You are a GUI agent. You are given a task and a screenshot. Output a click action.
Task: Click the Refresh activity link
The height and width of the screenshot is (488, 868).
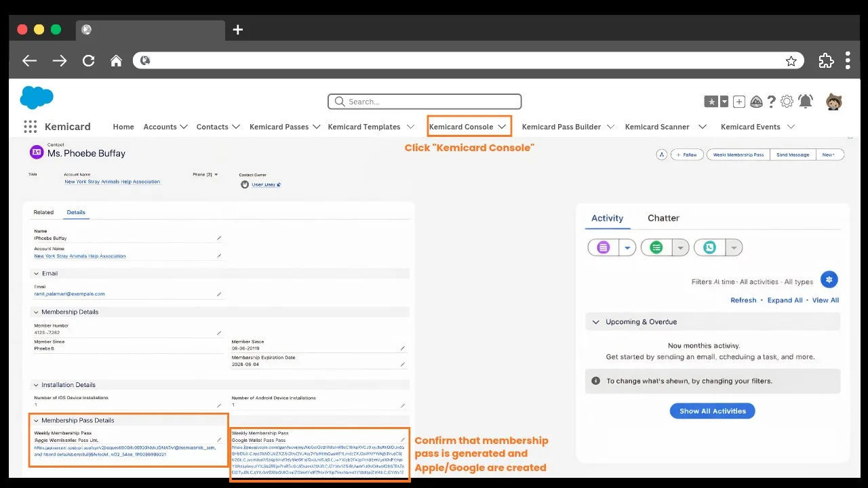[743, 300]
